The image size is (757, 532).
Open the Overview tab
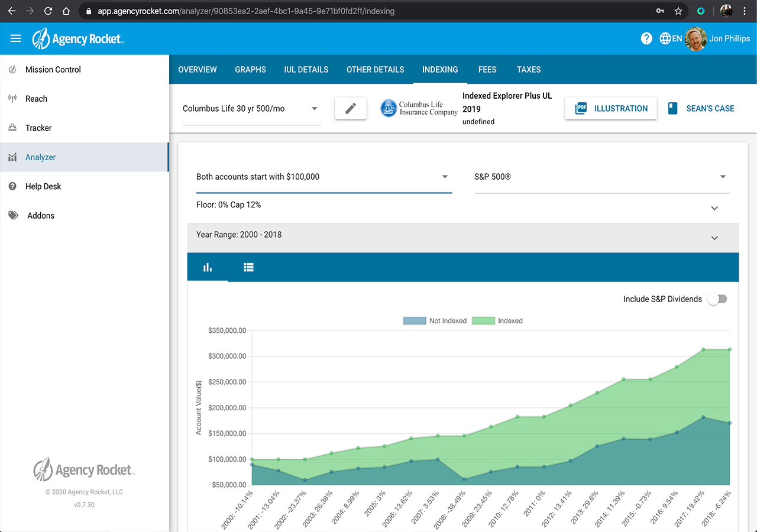click(198, 70)
